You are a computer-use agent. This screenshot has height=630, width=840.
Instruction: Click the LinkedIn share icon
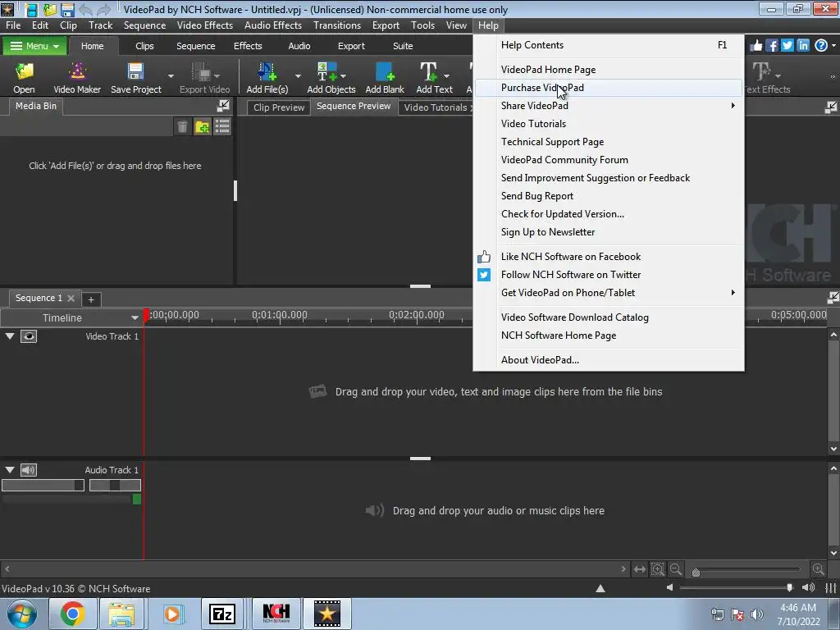(x=802, y=46)
